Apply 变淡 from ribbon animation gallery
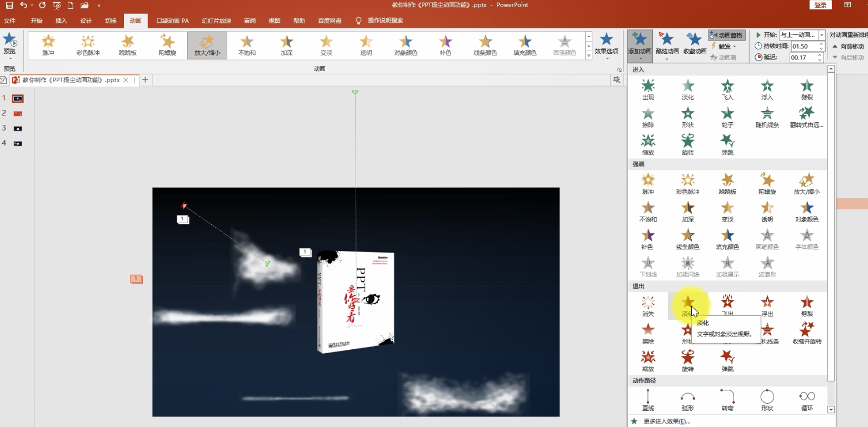868x427 pixels. point(326,46)
